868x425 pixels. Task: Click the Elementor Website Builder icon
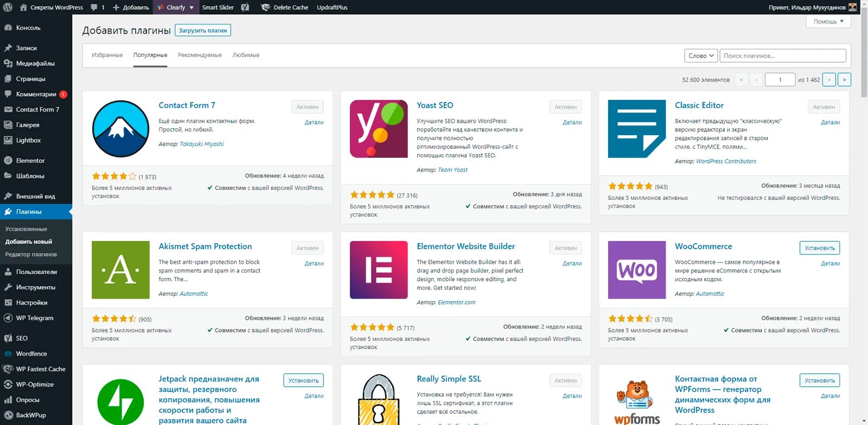[379, 270]
